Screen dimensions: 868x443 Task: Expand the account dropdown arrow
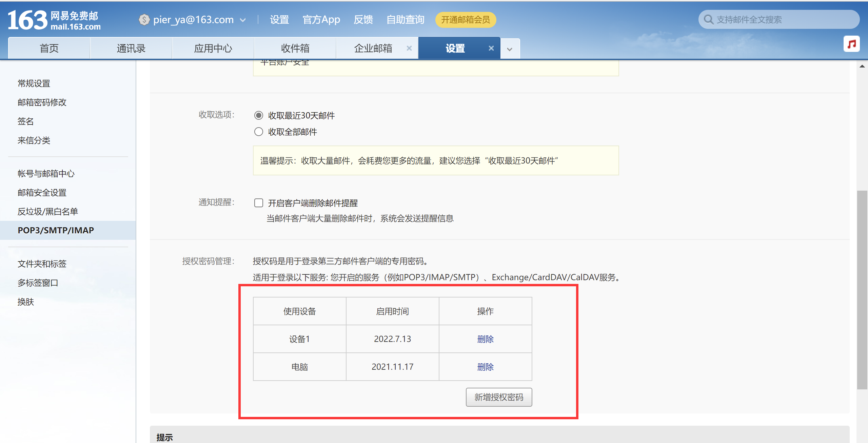[x=243, y=20]
